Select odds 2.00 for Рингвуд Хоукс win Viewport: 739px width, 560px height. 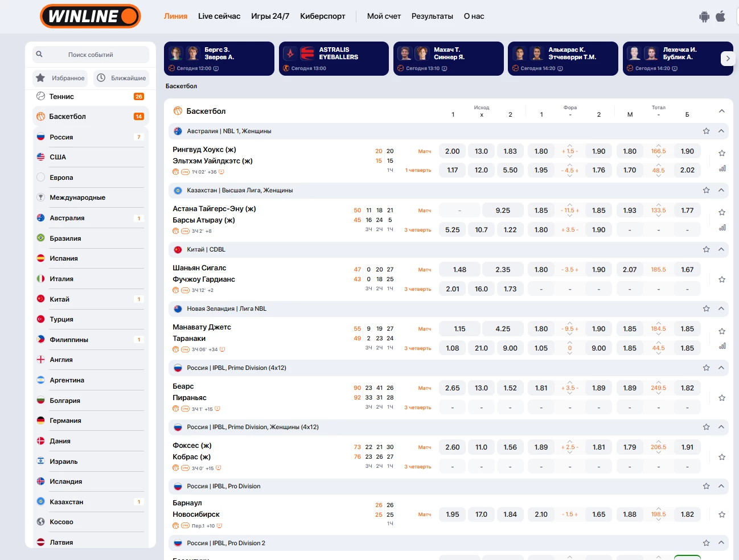tap(452, 151)
